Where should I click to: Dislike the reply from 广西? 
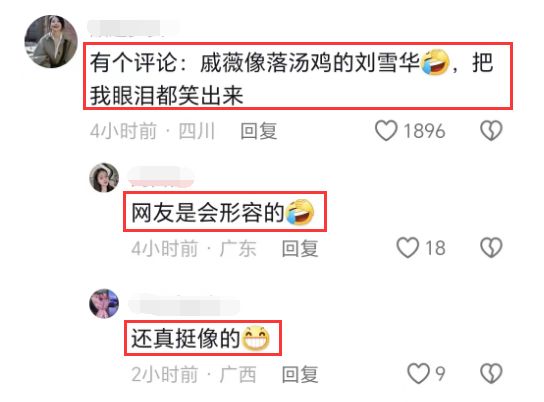491,374
